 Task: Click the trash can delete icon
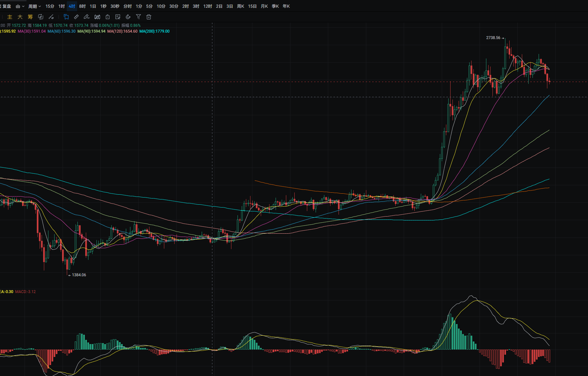pos(149,17)
